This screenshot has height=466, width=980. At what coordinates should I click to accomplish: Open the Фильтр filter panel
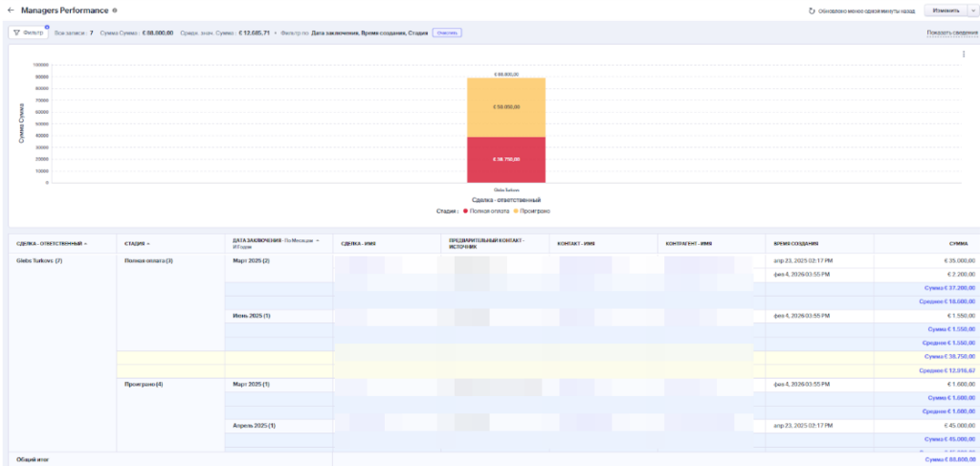tap(29, 33)
